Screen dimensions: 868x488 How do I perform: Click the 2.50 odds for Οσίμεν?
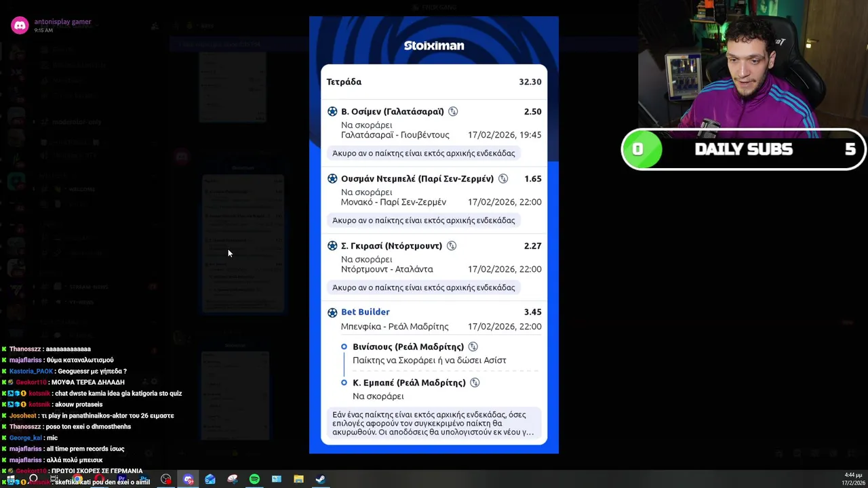[533, 111]
